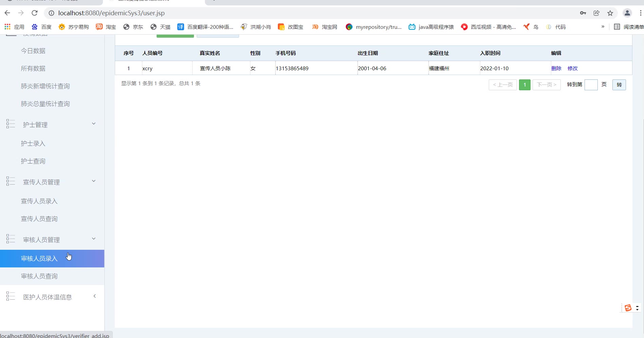
Task: Delete the xcry record (删除)
Action: tap(556, 68)
